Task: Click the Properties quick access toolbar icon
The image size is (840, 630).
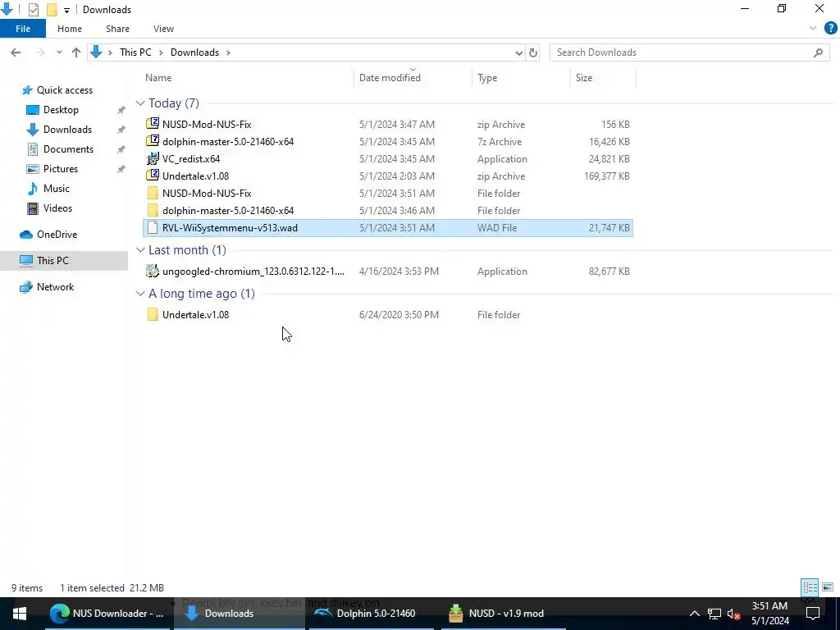Action: point(33,9)
